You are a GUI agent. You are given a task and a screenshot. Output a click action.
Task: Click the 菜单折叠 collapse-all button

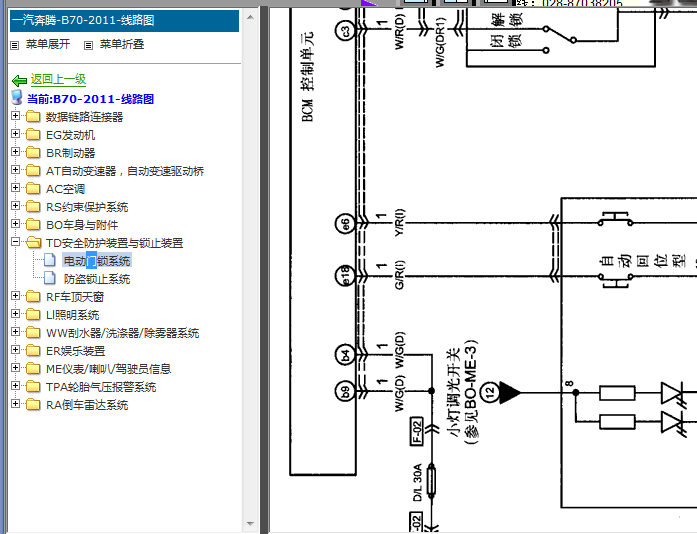[x=122, y=44]
